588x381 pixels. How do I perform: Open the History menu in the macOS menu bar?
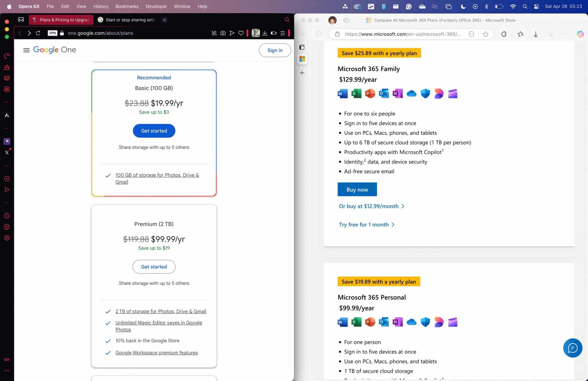100,6
